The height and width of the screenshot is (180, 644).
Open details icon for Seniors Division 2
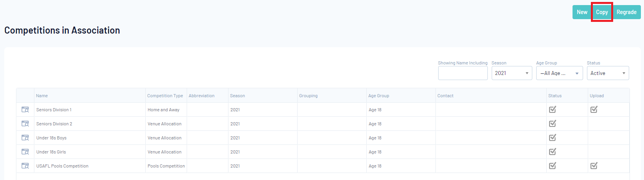pos(25,124)
